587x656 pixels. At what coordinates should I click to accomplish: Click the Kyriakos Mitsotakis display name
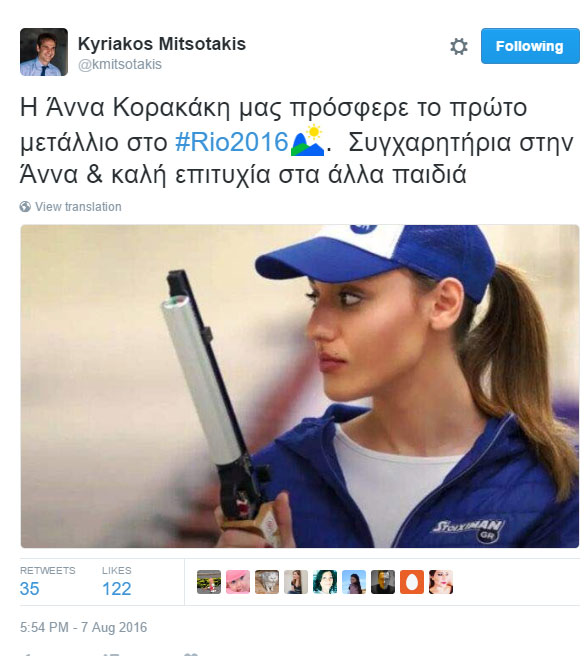[161, 44]
